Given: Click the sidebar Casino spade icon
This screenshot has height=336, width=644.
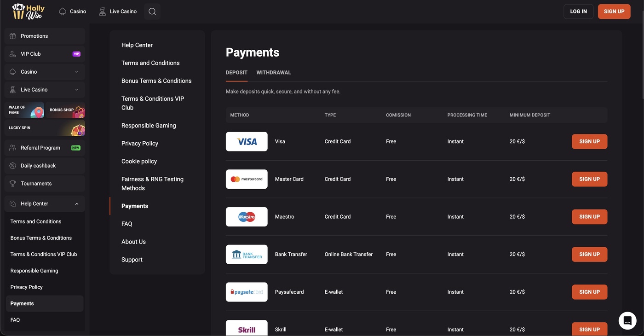Looking at the screenshot, I should coord(13,72).
